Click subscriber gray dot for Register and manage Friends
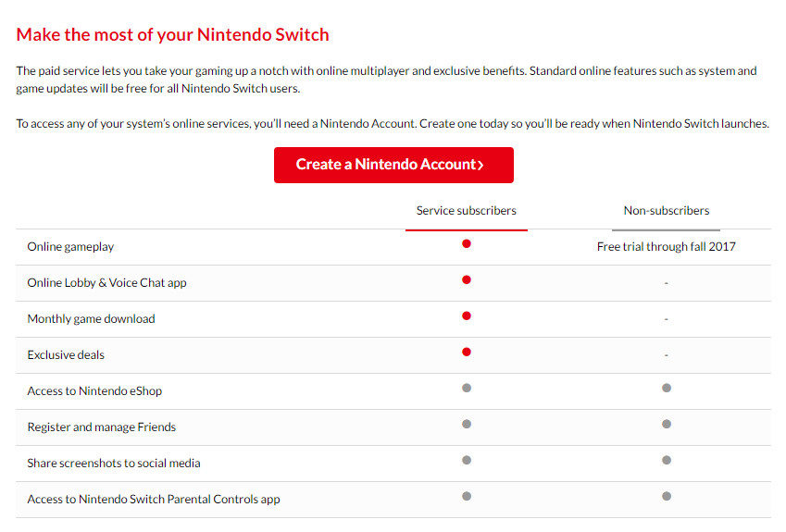The image size is (786, 532). click(467, 424)
